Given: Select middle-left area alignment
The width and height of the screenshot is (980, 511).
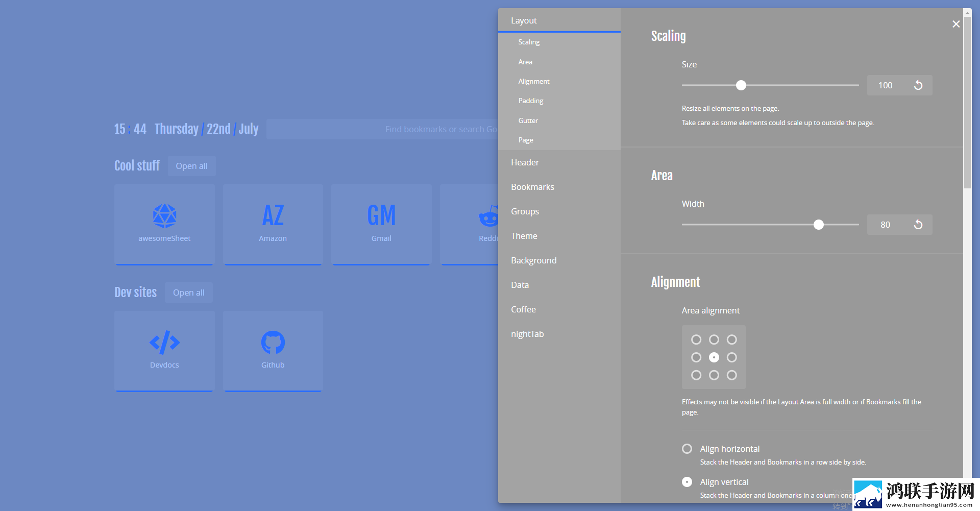Looking at the screenshot, I should coord(696,357).
